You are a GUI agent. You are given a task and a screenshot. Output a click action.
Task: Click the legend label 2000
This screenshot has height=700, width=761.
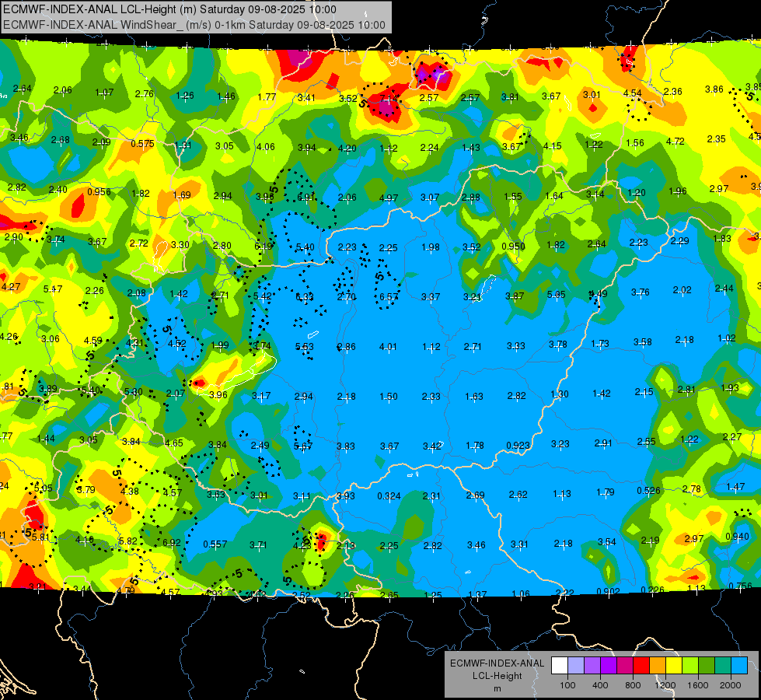731,685
